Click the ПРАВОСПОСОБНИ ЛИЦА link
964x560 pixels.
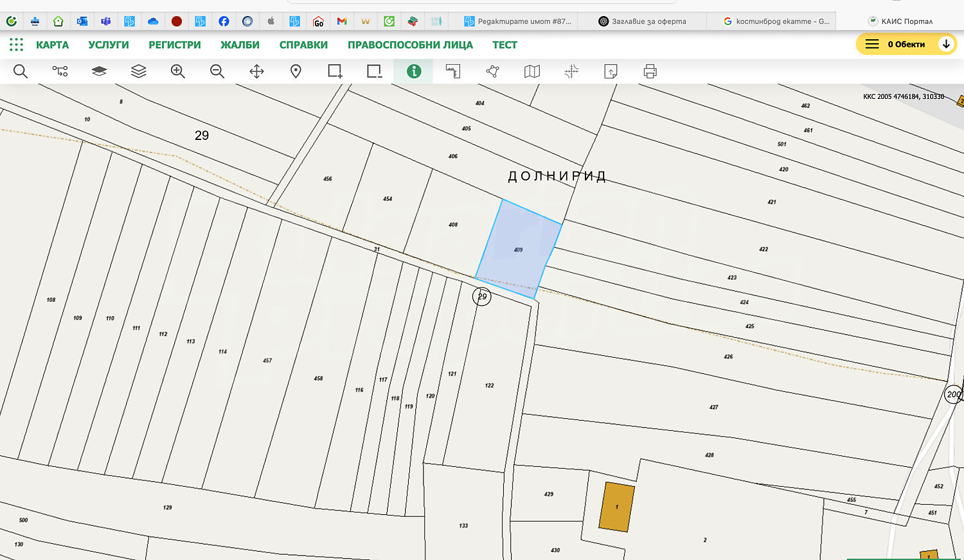(x=410, y=45)
